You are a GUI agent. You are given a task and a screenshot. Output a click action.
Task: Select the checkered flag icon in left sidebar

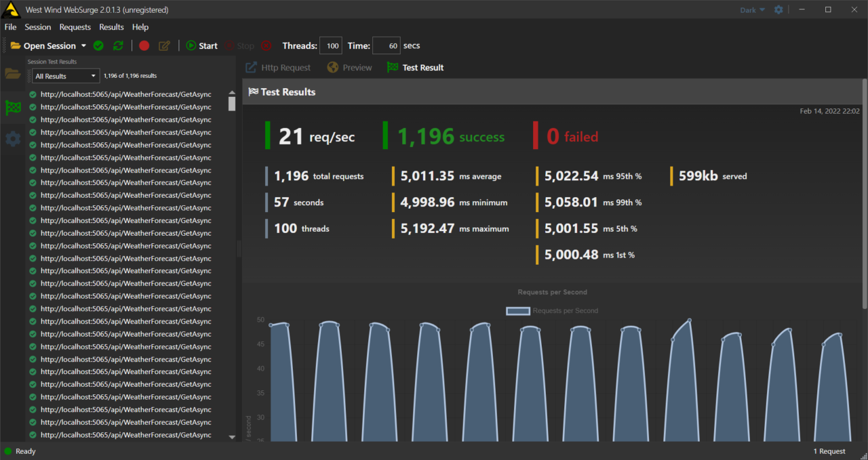pyautogui.click(x=13, y=107)
